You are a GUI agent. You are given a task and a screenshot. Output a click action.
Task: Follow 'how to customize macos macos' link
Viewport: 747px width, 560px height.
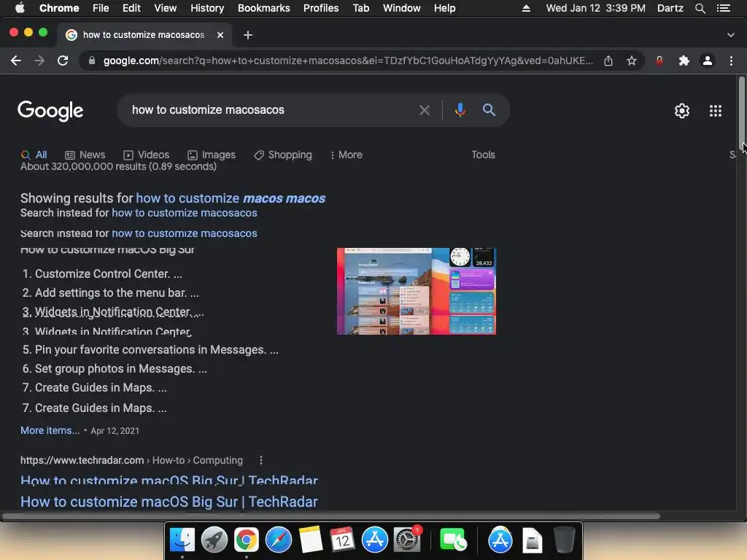point(231,198)
